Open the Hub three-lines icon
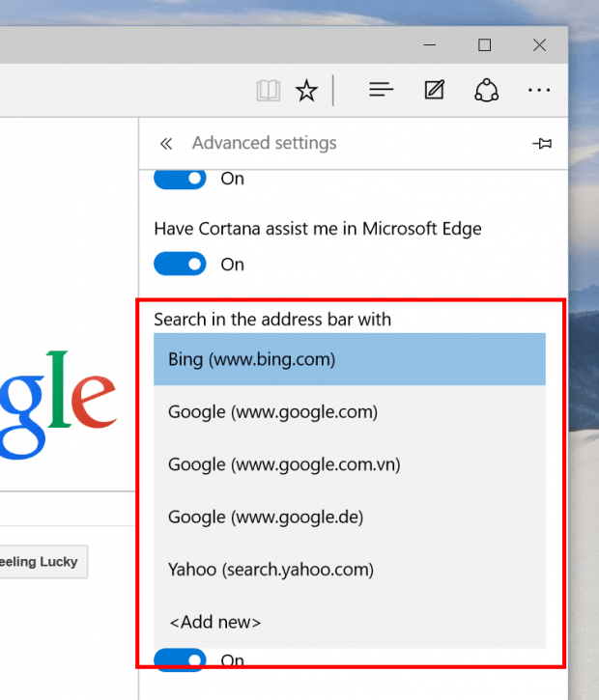The width and height of the screenshot is (599, 700). (x=381, y=90)
